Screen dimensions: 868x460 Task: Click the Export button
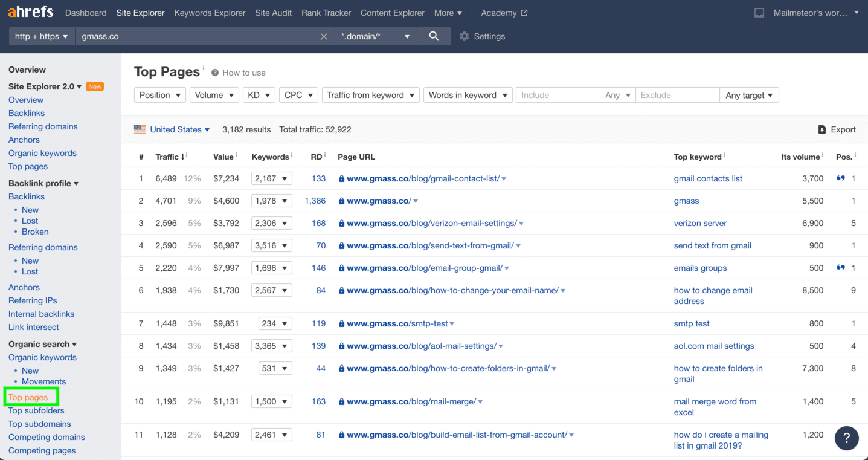[x=837, y=129]
